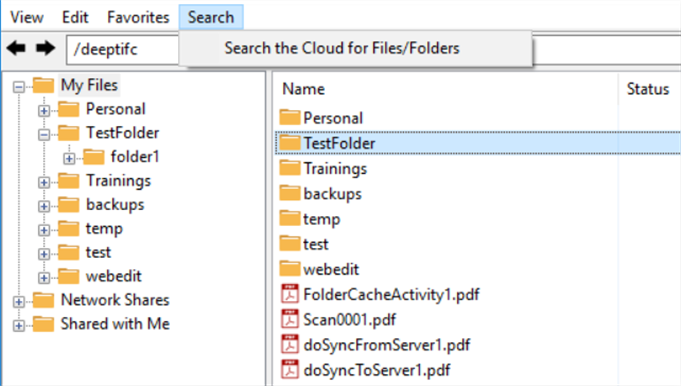Screen dimensions: 681x386
Task: Open the FolderCacheActivity1.pdf file icon
Action: [x=290, y=294]
